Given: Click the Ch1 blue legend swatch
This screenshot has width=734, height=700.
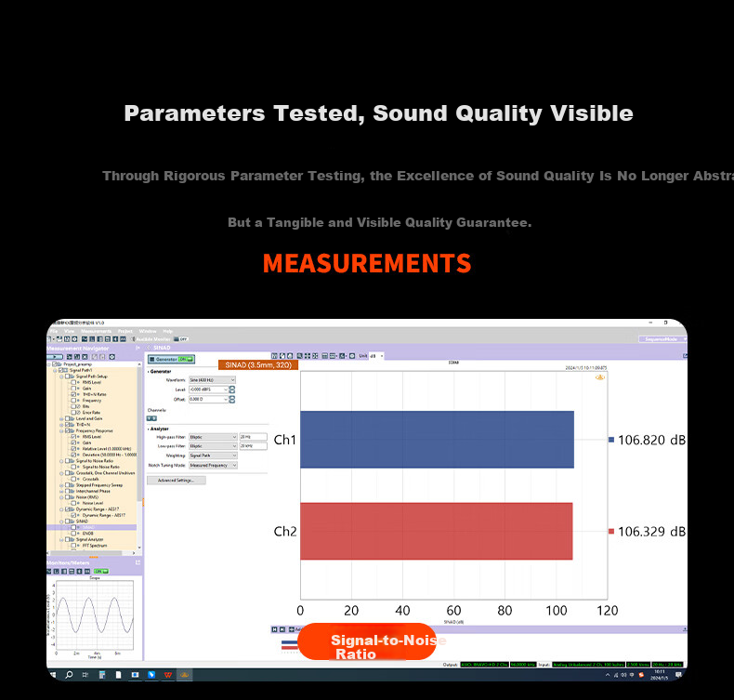Looking at the screenshot, I should pyautogui.click(x=610, y=440).
